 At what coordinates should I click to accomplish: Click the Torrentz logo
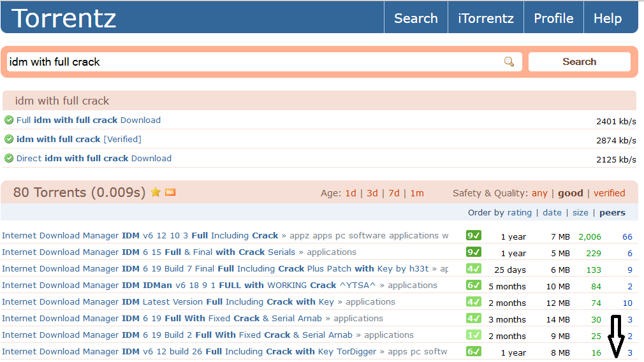point(64,18)
